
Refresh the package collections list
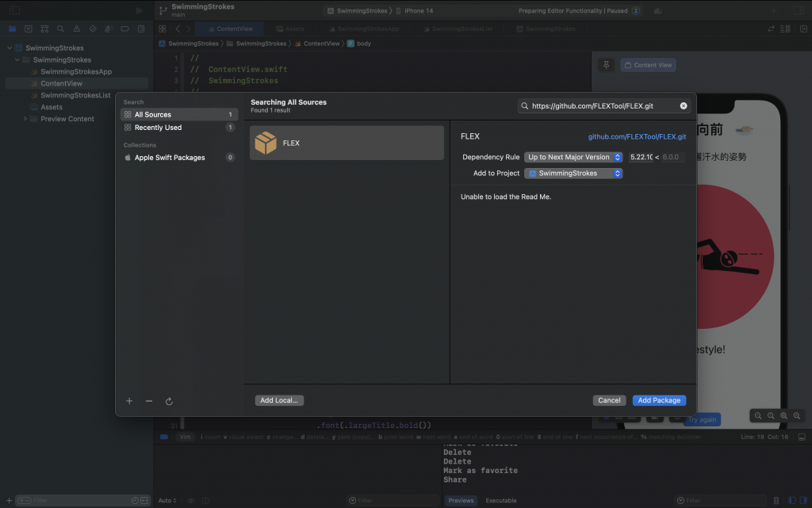coord(169,401)
